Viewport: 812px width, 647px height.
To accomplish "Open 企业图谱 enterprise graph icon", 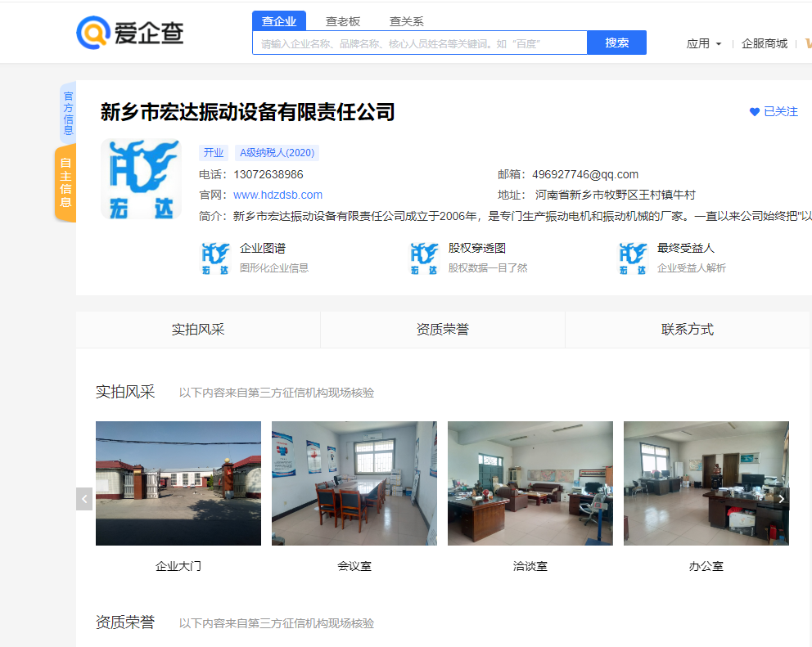I will (x=216, y=258).
